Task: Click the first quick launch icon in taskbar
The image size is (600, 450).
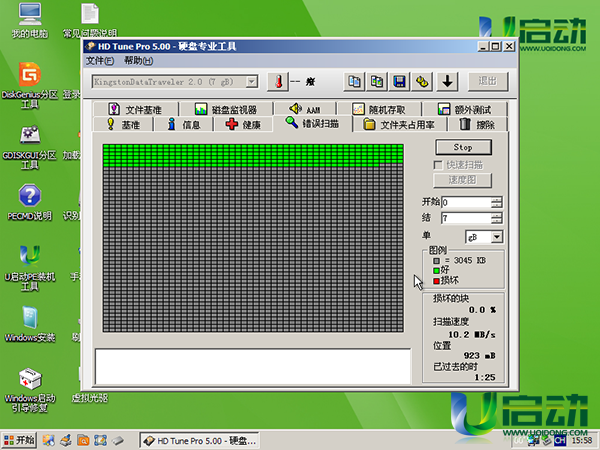Action: click(x=48, y=440)
